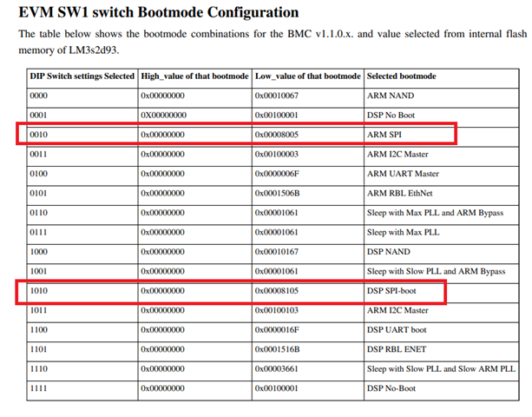
Task: Click the high value in the 0000 row
Action: [x=162, y=96]
